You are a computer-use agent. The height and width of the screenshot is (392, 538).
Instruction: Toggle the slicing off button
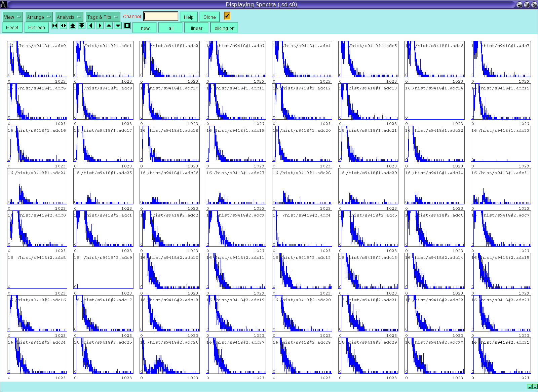pos(224,28)
